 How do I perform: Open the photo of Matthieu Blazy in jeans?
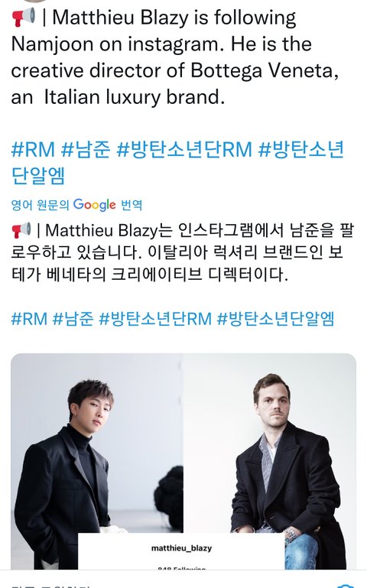pos(270,461)
